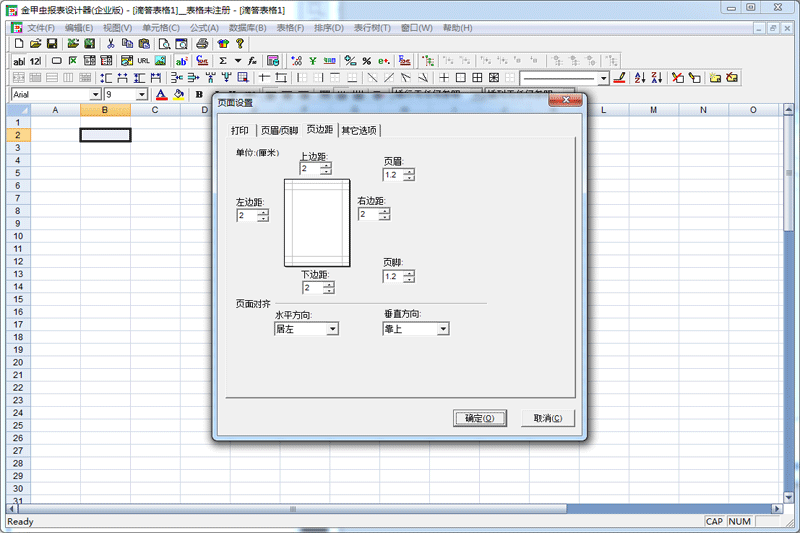The width and height of the screenshot is (800, 533).
Task: Click the vertical scrollbar down arrow
Action: coord(789,497)
